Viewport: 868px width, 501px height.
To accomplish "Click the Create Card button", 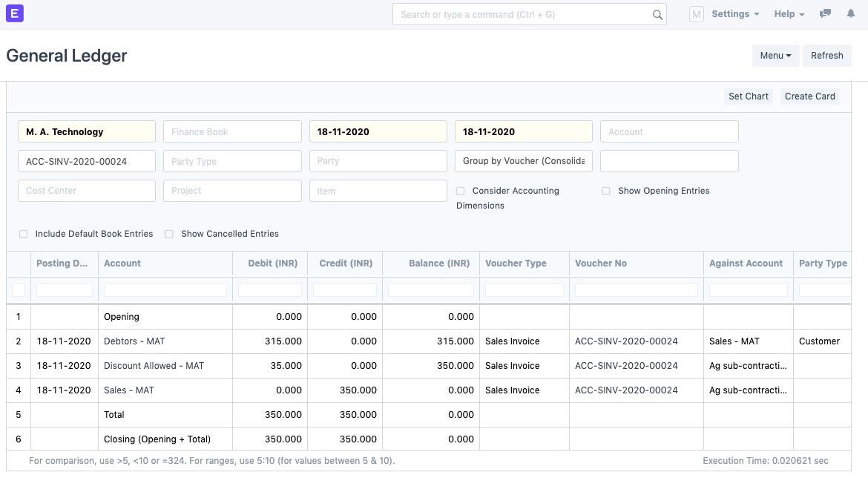I will (809, 96).
